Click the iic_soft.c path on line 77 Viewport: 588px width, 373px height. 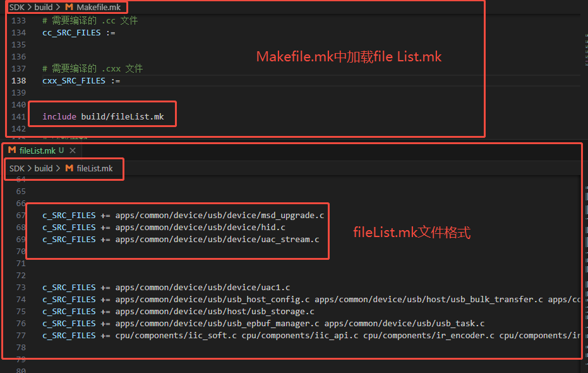coord(176,336)
